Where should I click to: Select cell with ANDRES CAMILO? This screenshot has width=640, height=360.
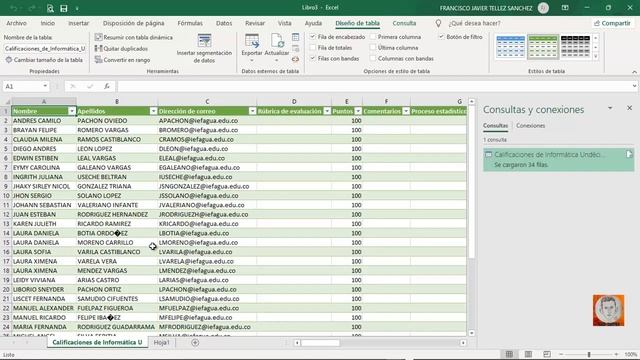tap(44, 121)
